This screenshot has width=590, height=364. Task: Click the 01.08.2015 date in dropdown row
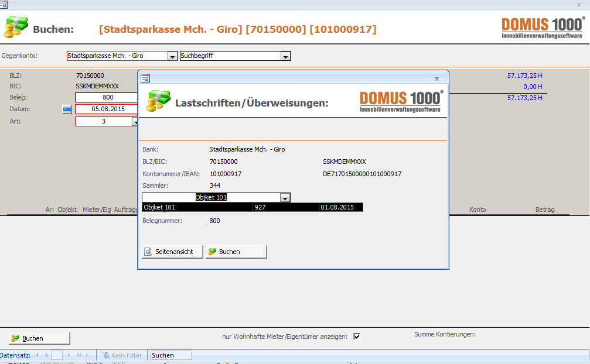click(x=337, y=207)
